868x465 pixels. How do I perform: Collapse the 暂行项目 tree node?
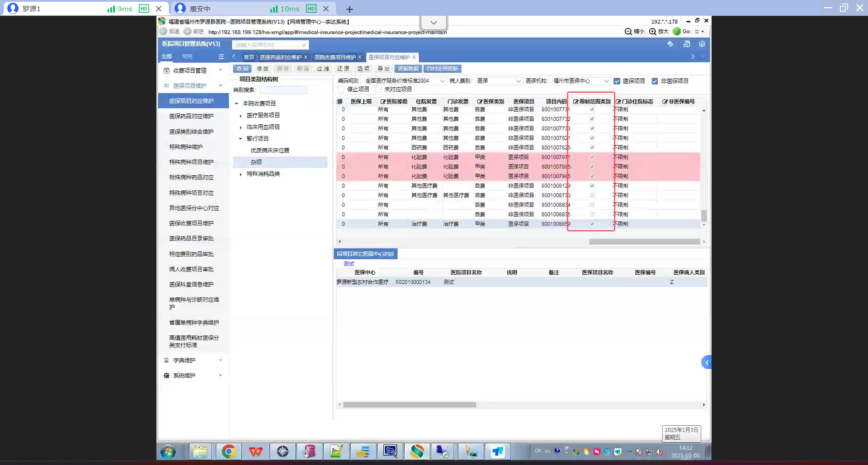241,139
